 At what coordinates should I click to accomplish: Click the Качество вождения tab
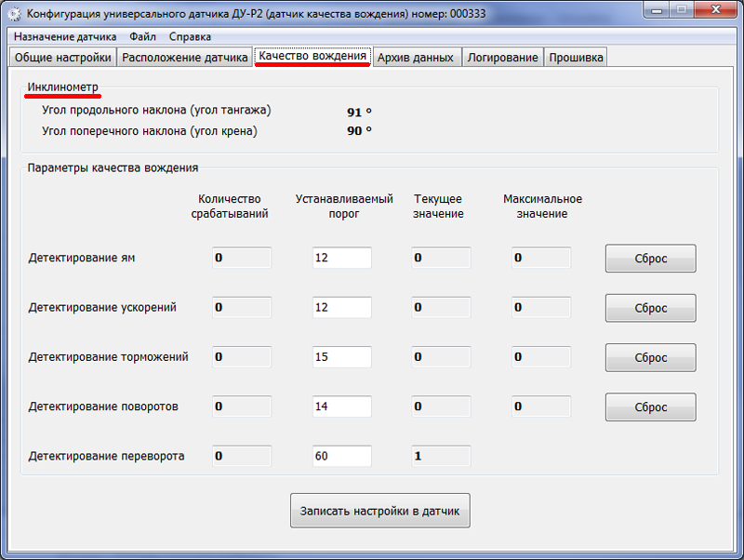point(312,57)
